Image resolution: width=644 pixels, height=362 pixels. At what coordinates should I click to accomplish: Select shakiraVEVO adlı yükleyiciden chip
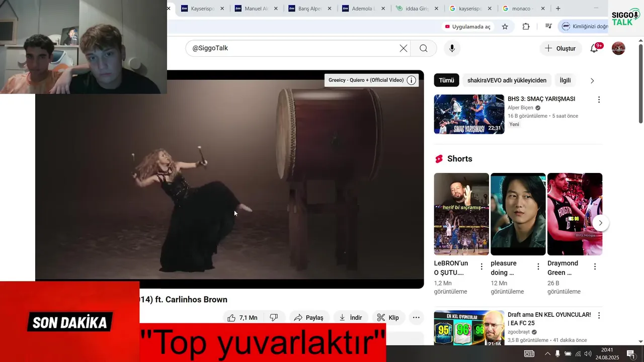click(507, 80)
